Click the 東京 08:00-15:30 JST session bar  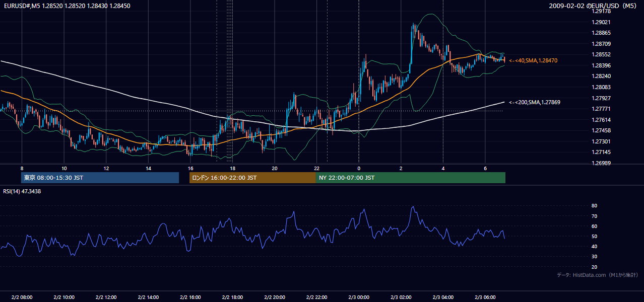click(100, 178)
